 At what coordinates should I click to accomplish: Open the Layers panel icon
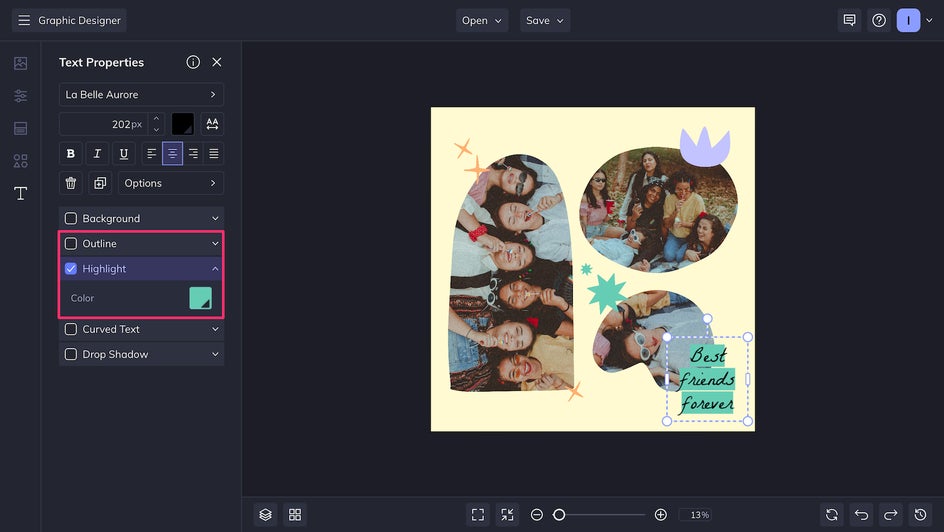pyautogui.click(x=266, y=515)
